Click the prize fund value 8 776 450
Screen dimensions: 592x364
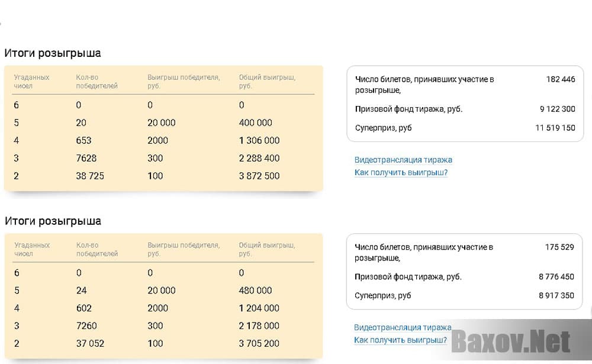click(556, 276)
